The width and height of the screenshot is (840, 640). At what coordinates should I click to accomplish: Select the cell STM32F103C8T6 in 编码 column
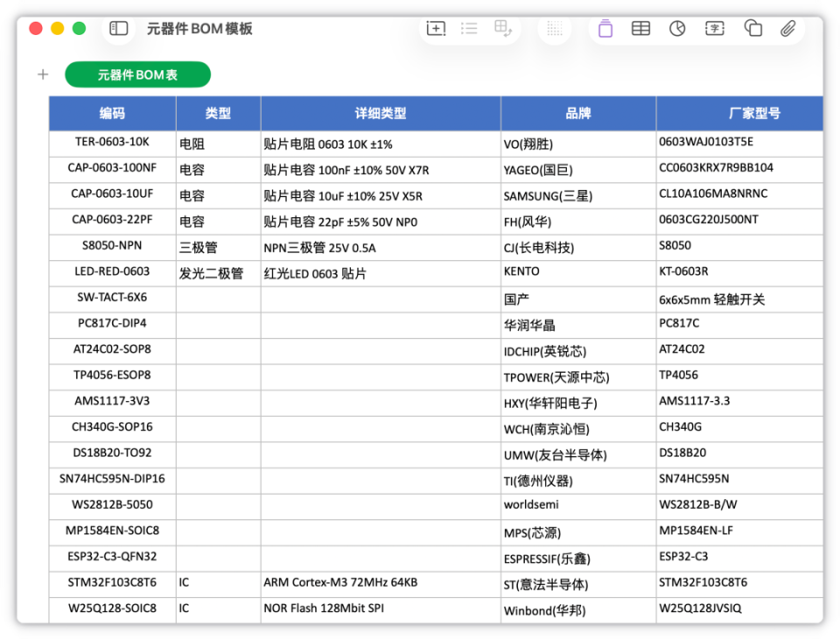click(113, 585)
